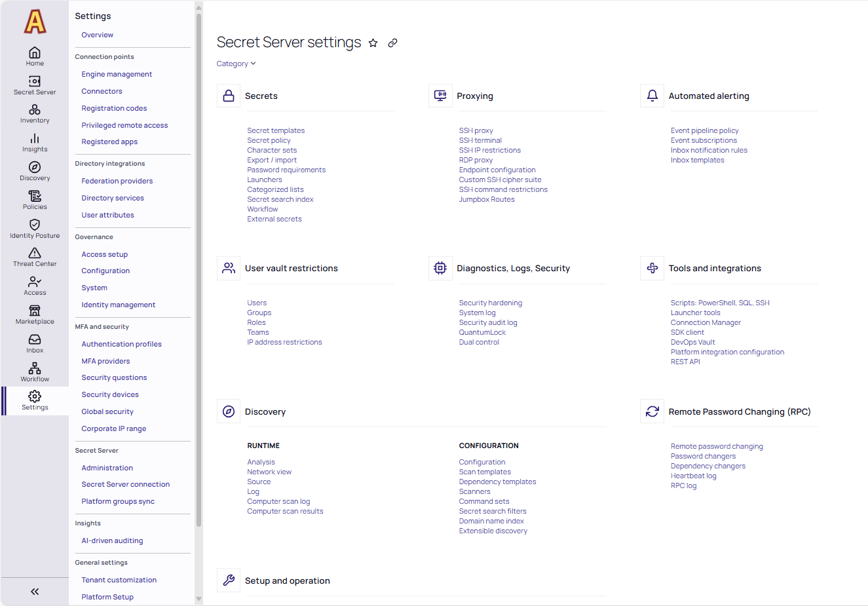Select the Inventory icon in the sidebar

[35, 113]
